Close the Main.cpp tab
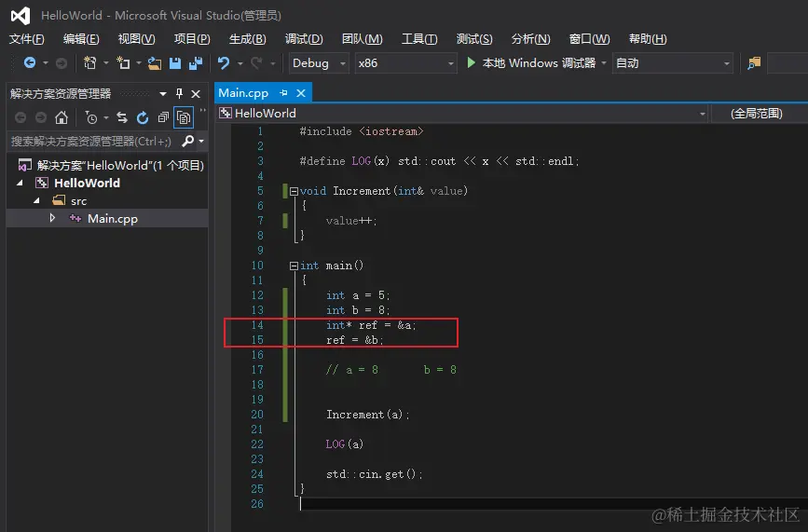The width and height of the screenshot is (808, 532). click(x=301, y=93)
